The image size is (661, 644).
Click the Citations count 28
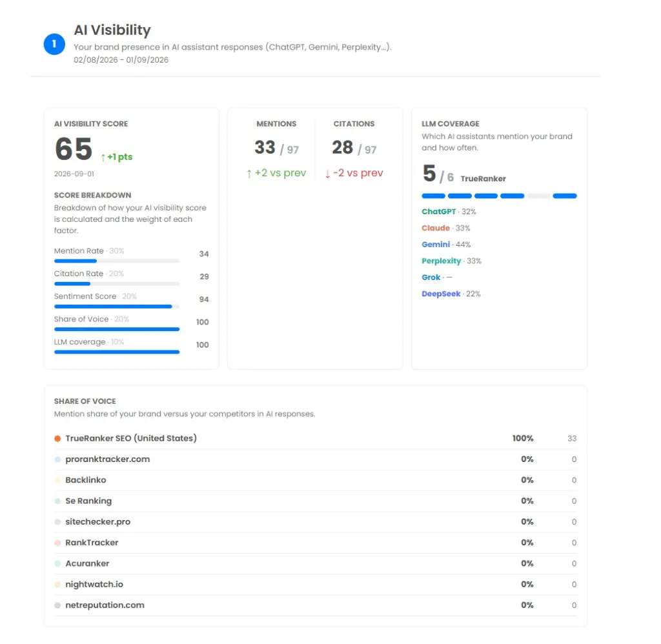(x=342, y=148)
